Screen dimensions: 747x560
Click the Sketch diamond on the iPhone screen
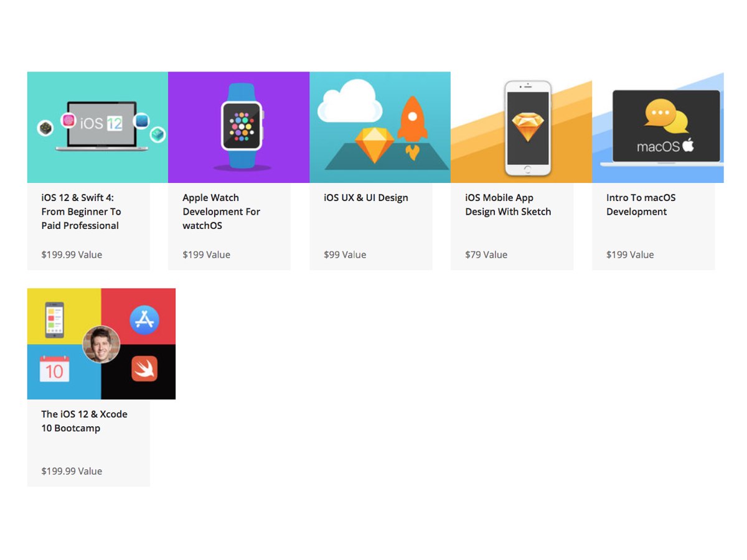point(528,127)
